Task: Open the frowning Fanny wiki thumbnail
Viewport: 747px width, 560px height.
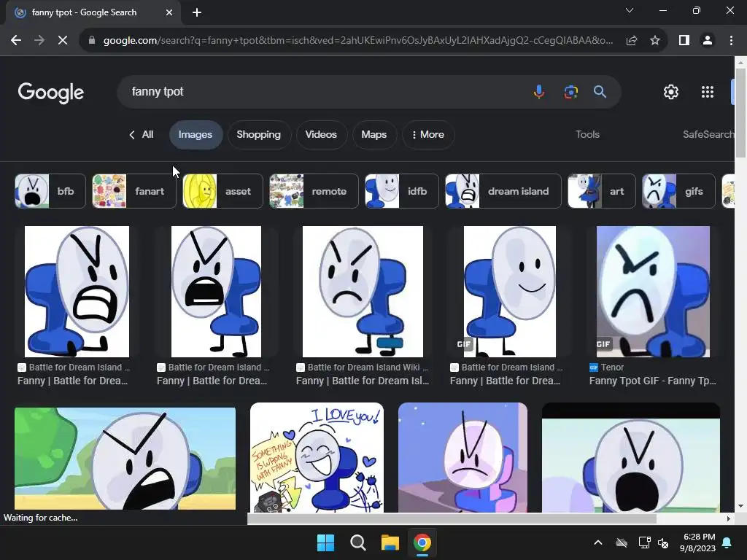Action: tap(363, 292)
